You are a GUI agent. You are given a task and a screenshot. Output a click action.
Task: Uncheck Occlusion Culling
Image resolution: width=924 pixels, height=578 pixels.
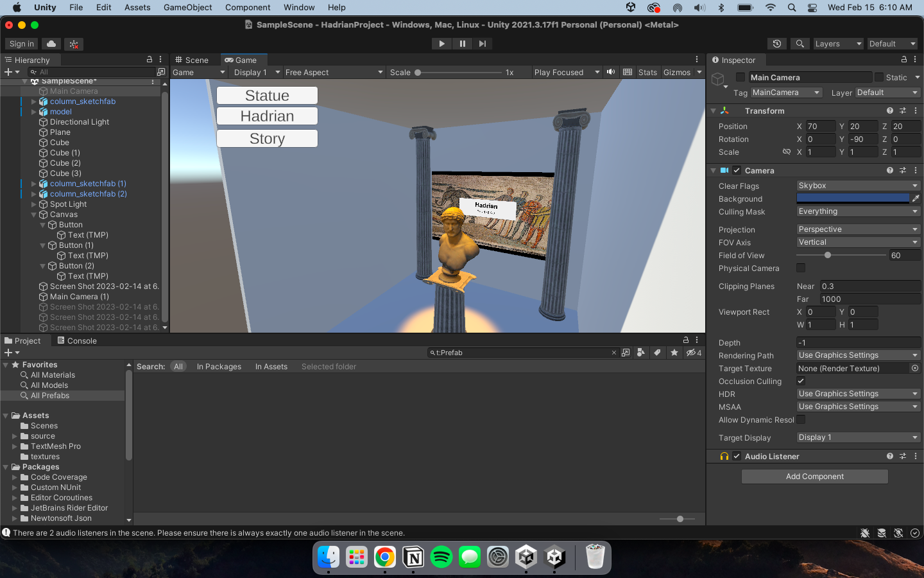click(x=801, y=381)
